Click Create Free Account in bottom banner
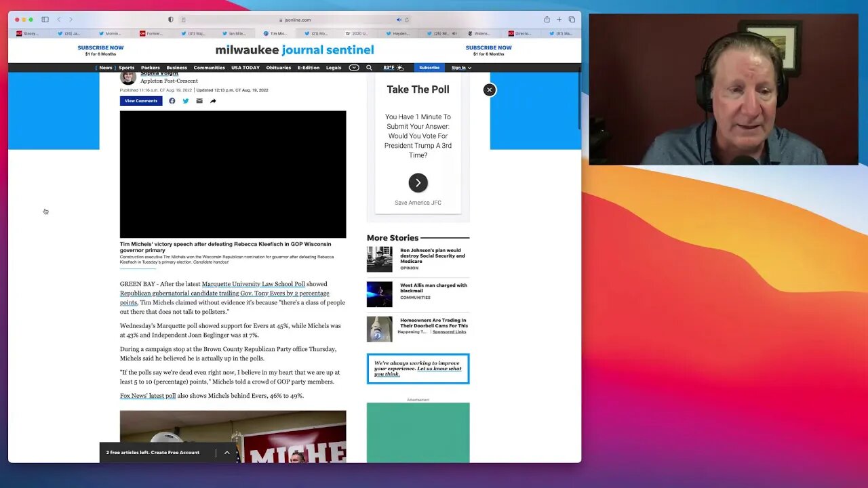This screenshot has height=488, width=868. point(176,452)
